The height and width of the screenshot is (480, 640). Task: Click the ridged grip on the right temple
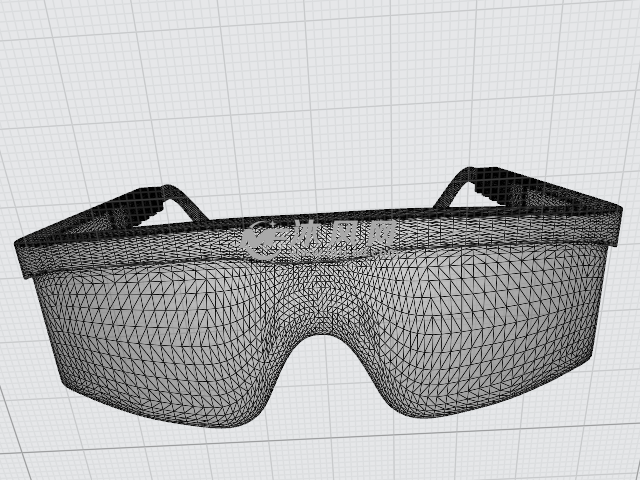coord(490,192)
